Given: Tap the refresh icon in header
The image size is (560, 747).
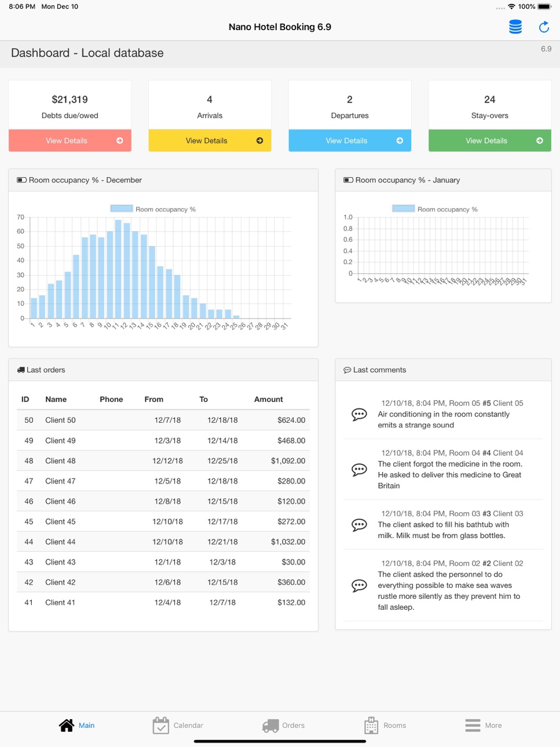Looking at the screenshot, I should point(544,27).
